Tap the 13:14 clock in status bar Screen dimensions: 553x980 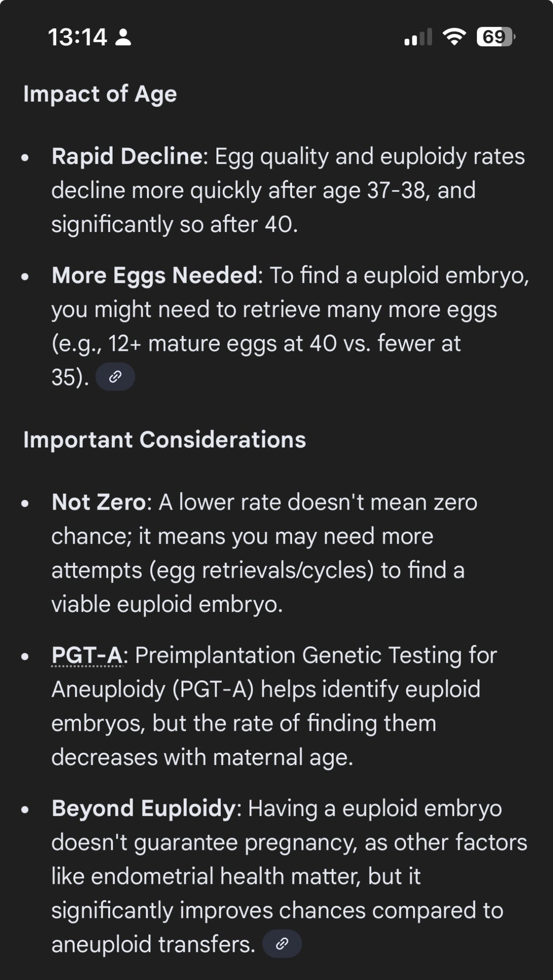coord(78,37)
